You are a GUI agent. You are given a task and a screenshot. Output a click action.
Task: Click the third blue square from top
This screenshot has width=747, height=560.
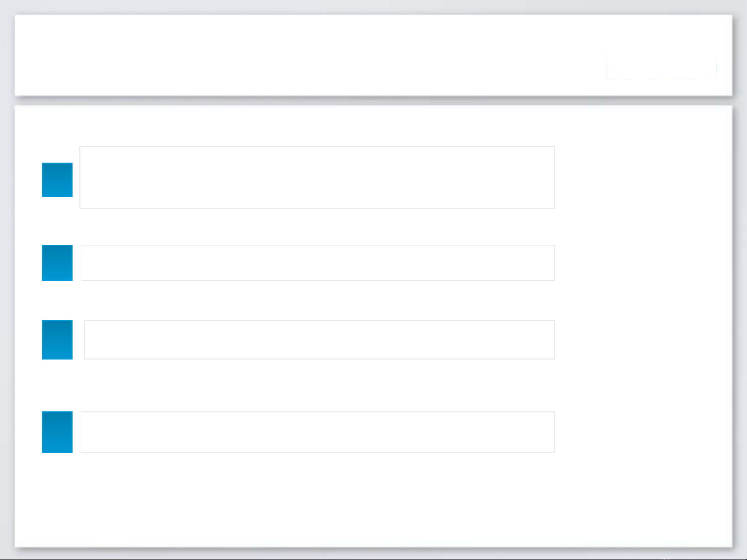pyautogui.click(x=57, y=340)
